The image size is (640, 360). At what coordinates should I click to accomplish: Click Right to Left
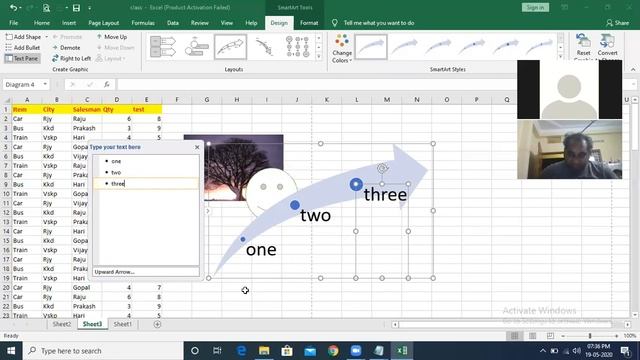71,58
